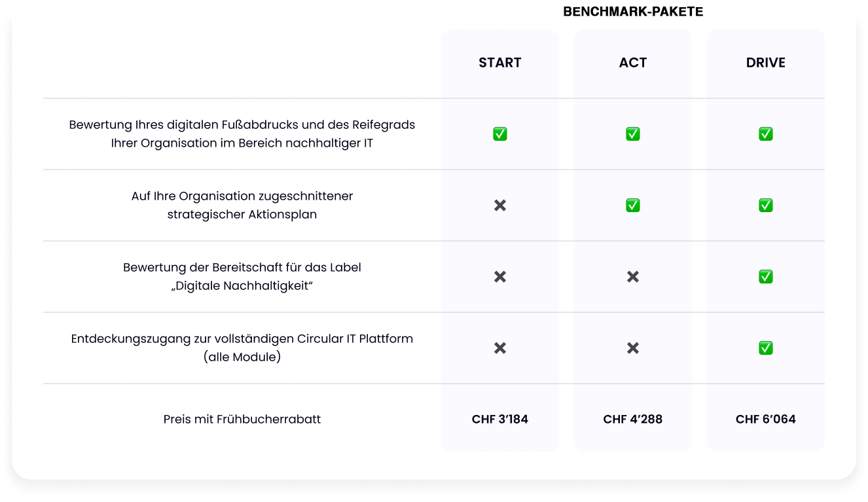Viewport: 868px width, 502px height.
Task: Click the ACT checkmark for strategic action plan
Action: pos(633,206)
